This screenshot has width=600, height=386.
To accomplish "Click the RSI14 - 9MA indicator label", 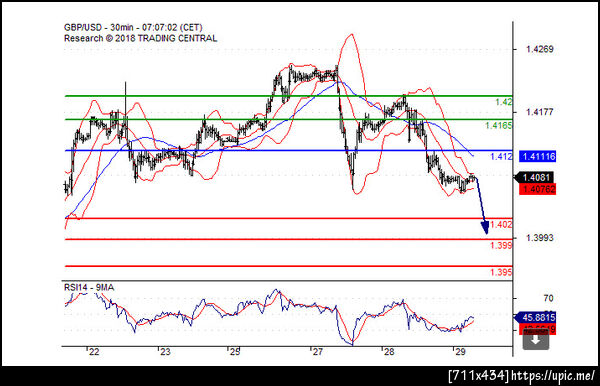I will click(89, 287).
